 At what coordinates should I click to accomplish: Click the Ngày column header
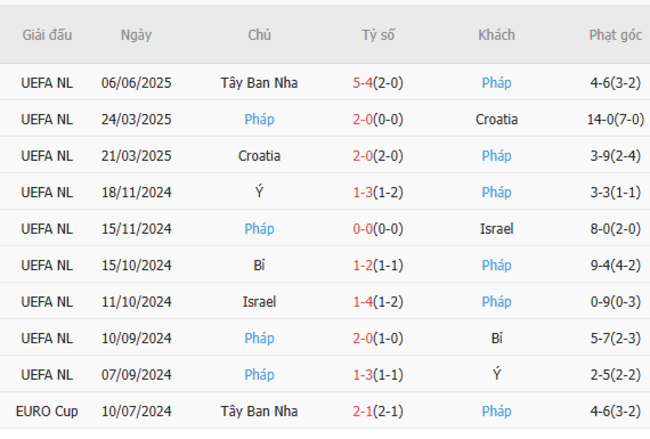(x=136, y=35)
